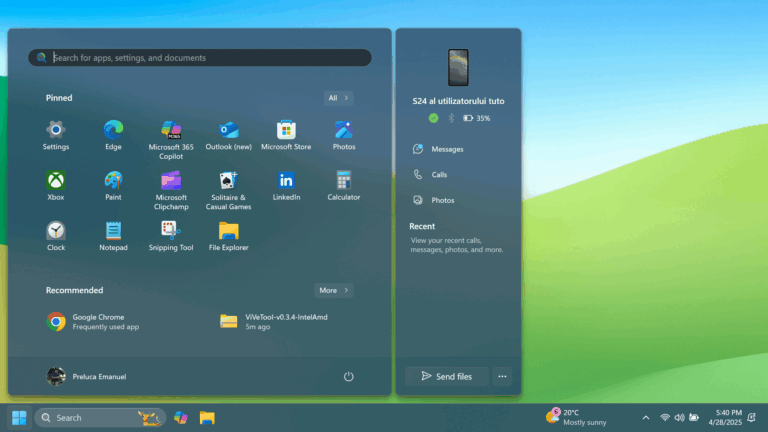This screenshot has height=432, width=768.
Task: Click the battery tray icon
Action: click(x=694, y=418)
